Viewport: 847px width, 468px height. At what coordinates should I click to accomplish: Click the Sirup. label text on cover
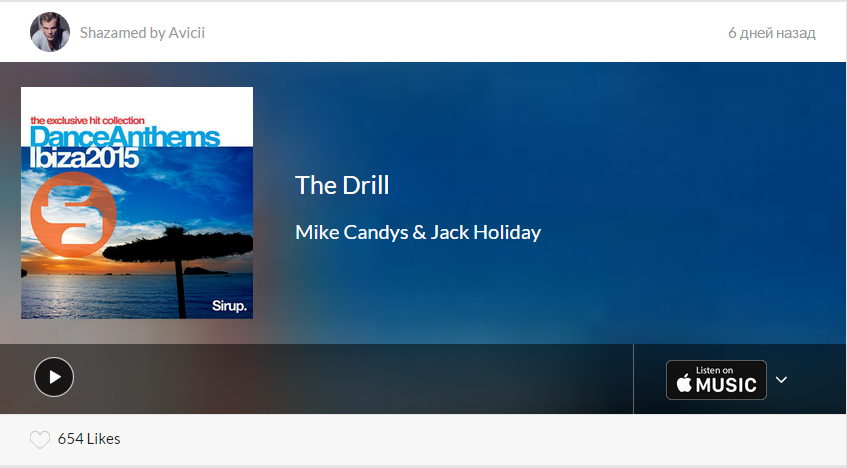[x=230, y=306]
